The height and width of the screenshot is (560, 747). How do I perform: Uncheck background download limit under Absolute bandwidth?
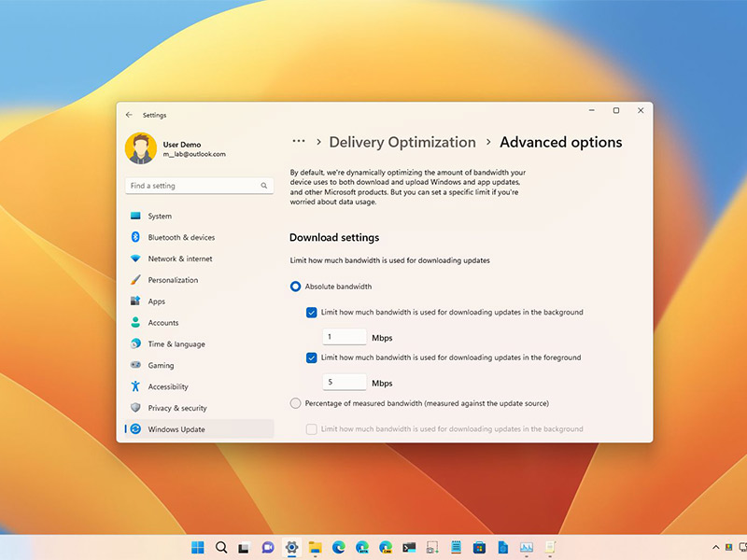click(312, 313)
